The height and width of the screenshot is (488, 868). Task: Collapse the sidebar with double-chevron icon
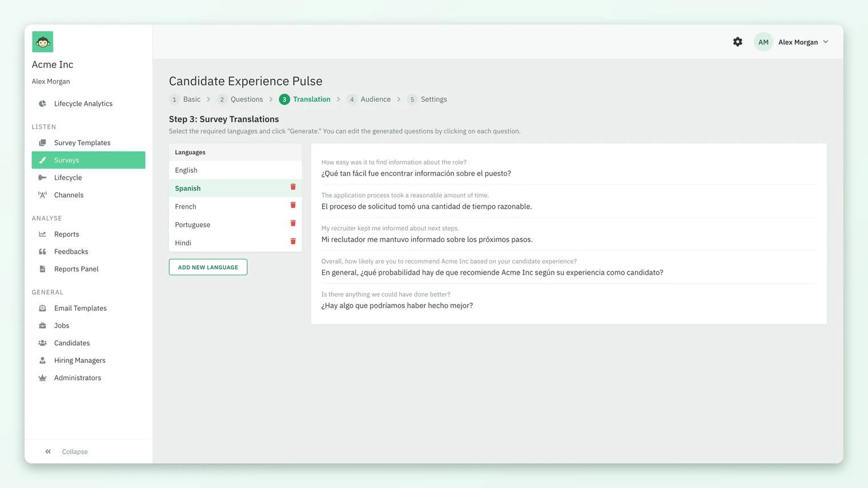tap(48, 451)
